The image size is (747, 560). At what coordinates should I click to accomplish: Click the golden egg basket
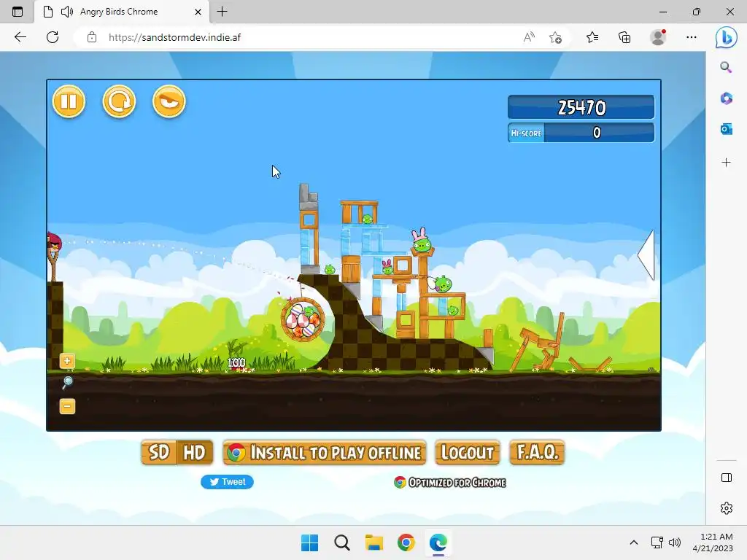click(x=303, y=319)
